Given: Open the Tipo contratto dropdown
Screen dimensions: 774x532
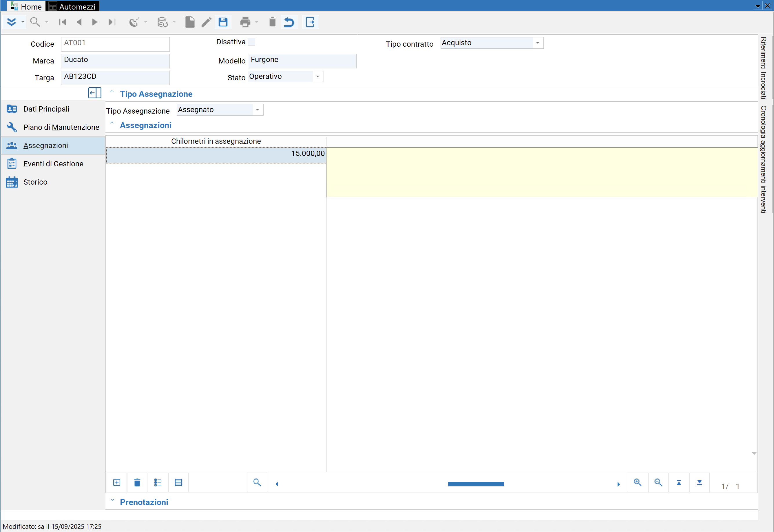Looking at the screenshot, I should 537,43.
